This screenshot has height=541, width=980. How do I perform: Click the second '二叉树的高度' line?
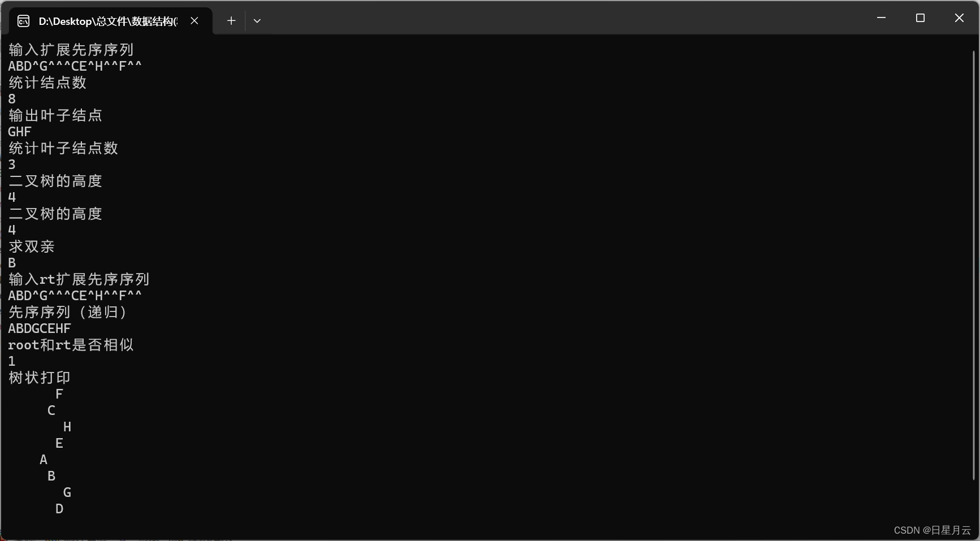point(55,214)
